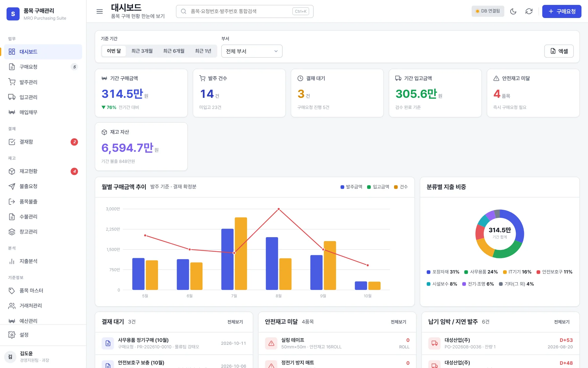Open 전체보기 link in 결재 대기 panel

tap(235, 322)
